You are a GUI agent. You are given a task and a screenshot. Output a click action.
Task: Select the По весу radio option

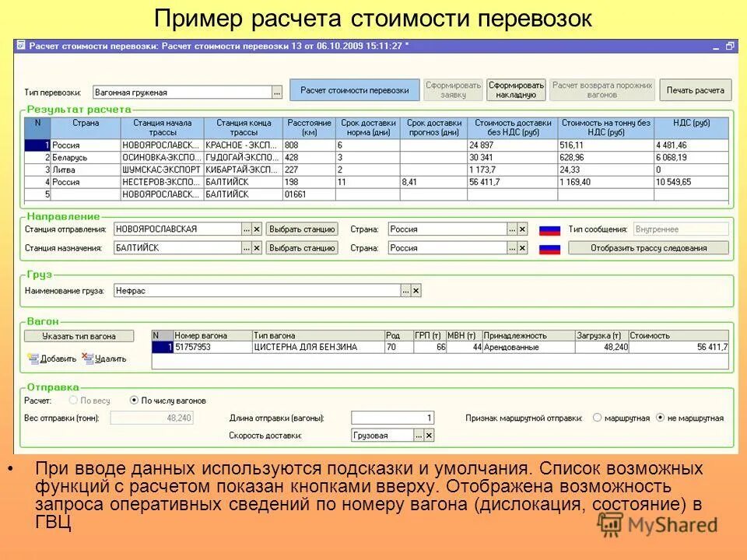[x=72, y=400]
